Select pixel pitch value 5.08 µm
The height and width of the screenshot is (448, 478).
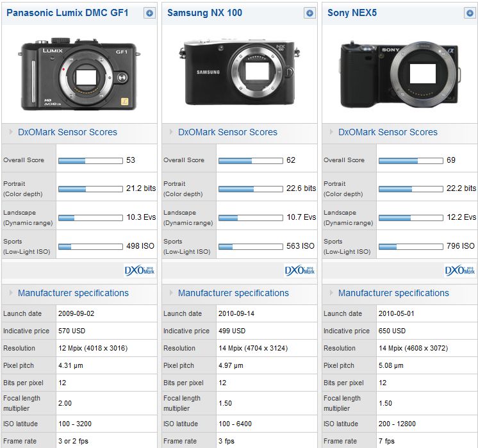391,366
